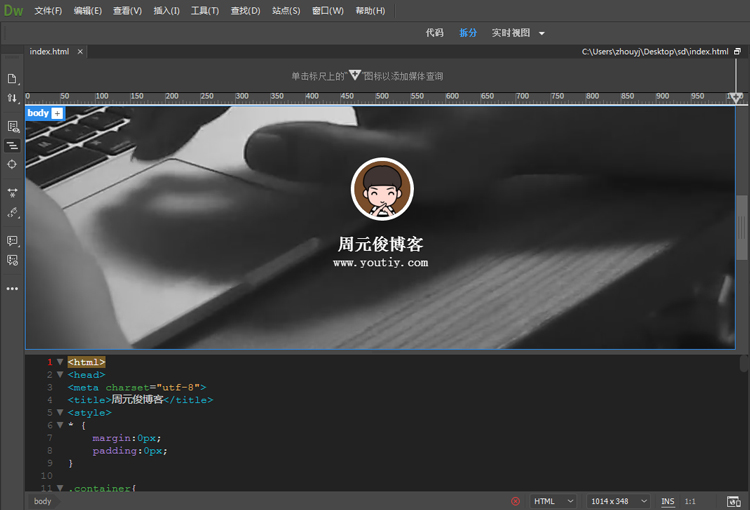Viewport: 750px width, 510px height.
Task: Open the 实时视图 dropdown arrow
Action: [x=542, y=33]
